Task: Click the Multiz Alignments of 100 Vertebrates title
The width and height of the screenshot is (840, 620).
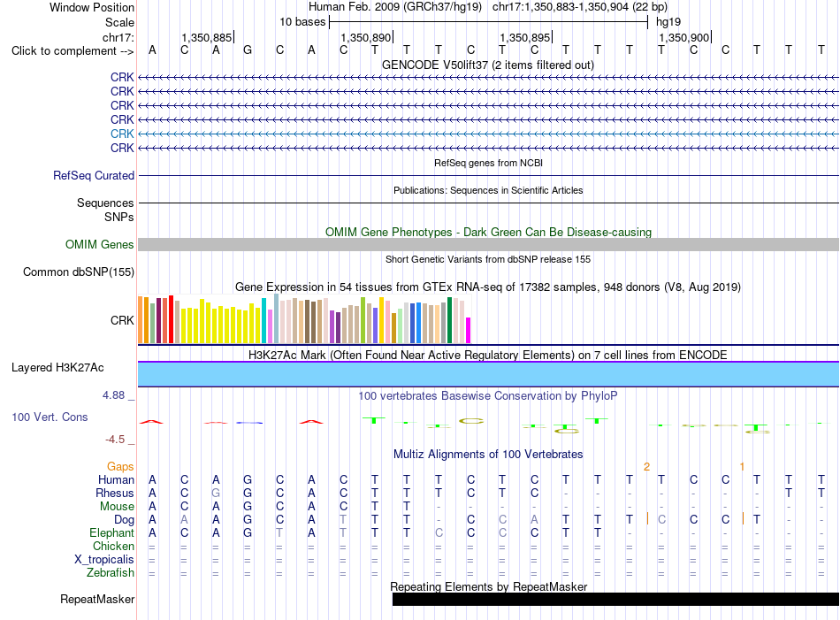Action: point(488,454)
